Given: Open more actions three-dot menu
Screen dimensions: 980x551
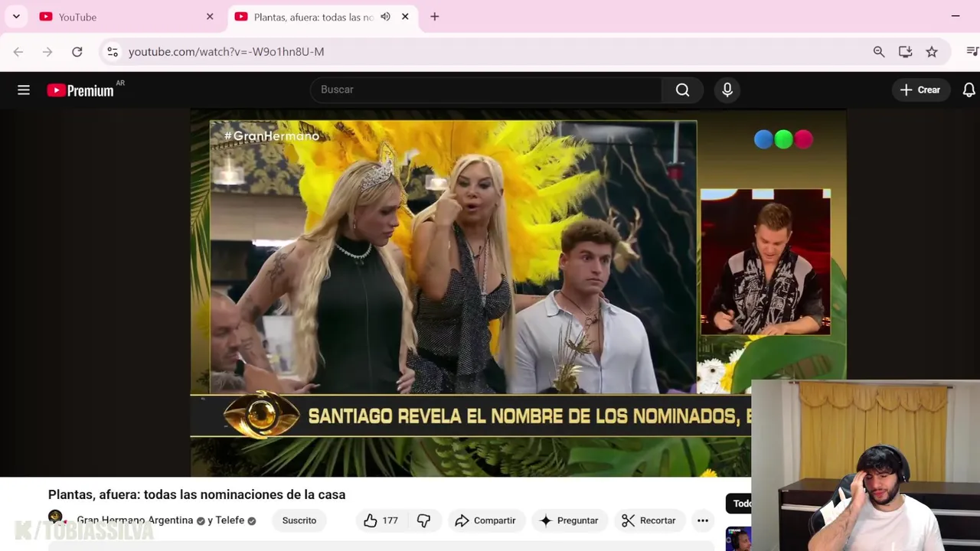Looking at the screenshot, I should click(x=702, y=520).
